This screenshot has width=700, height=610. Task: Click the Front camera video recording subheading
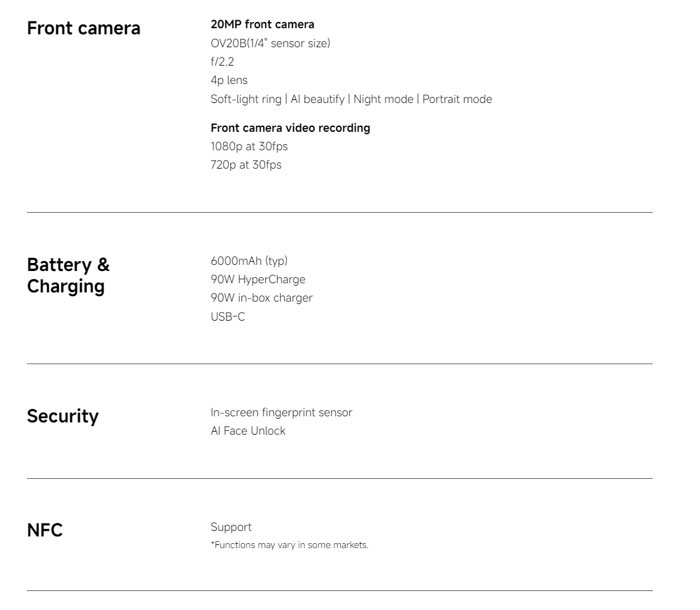click(x=290, y=128)
